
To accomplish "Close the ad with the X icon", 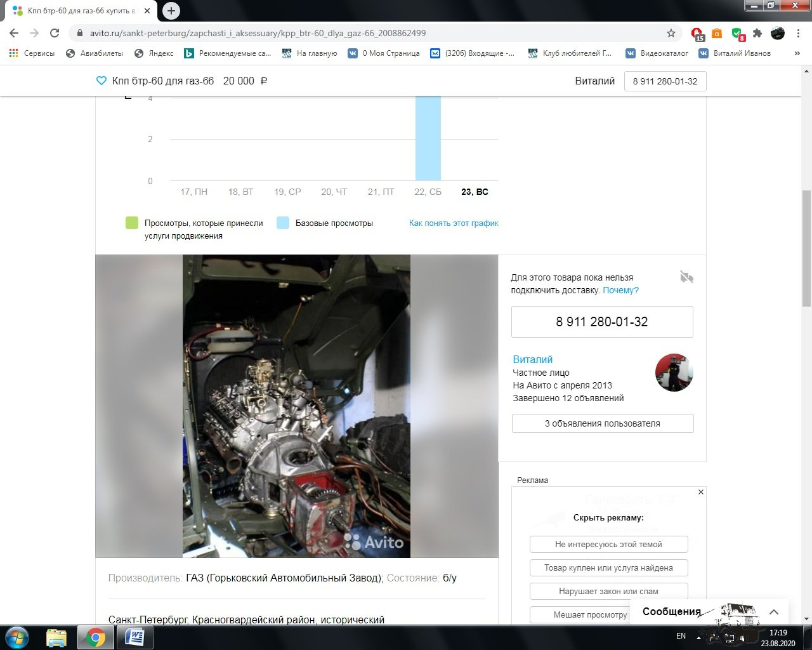I will pyautogui.click(x=701, y=492).
